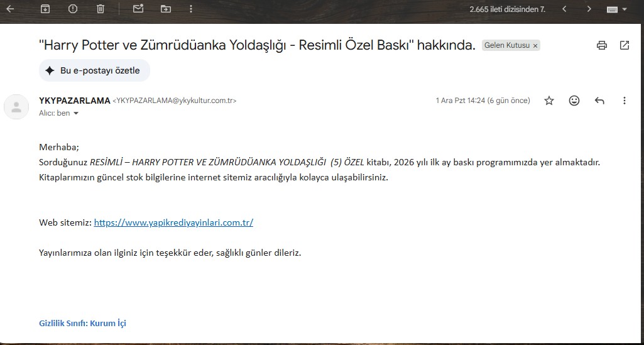Star the YKYPAZARLAMA email
The width and height of the screenshot is (644, 345).
point(549,101)
